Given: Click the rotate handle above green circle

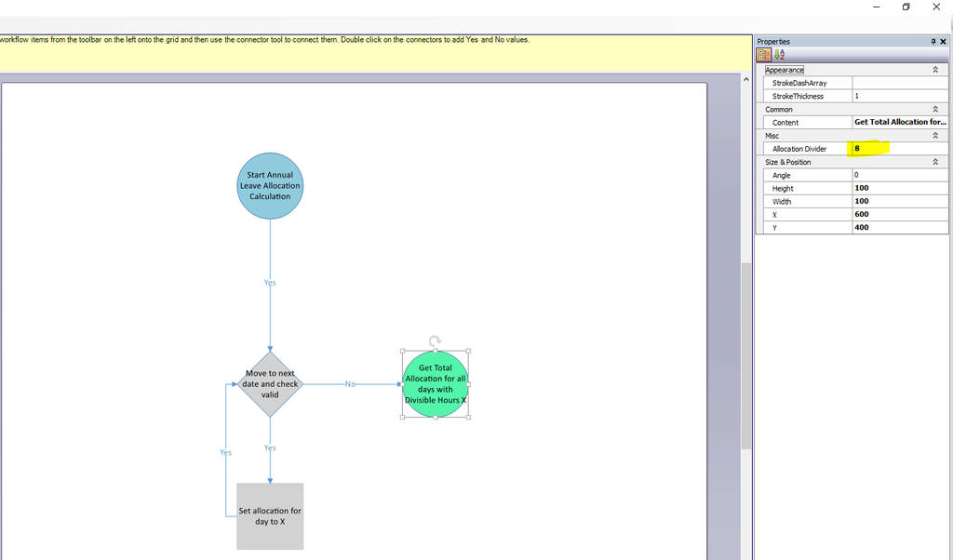Looking at the screenshot, I should tap(435, 341).
